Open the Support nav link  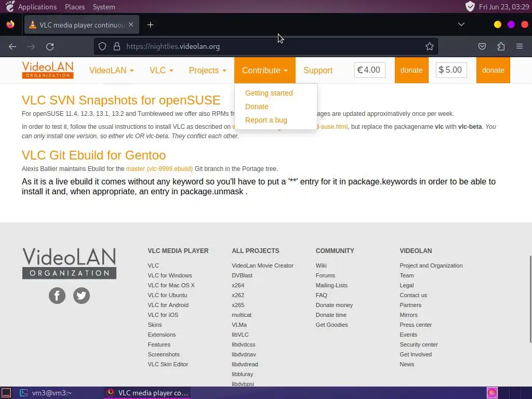pyautogui.click(x=318, y=70)
